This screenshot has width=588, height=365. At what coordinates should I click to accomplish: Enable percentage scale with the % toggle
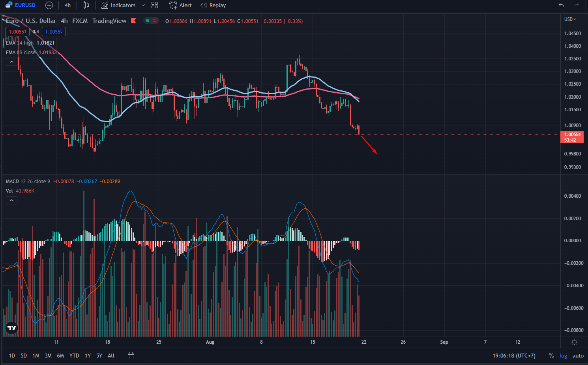[551, 356]
